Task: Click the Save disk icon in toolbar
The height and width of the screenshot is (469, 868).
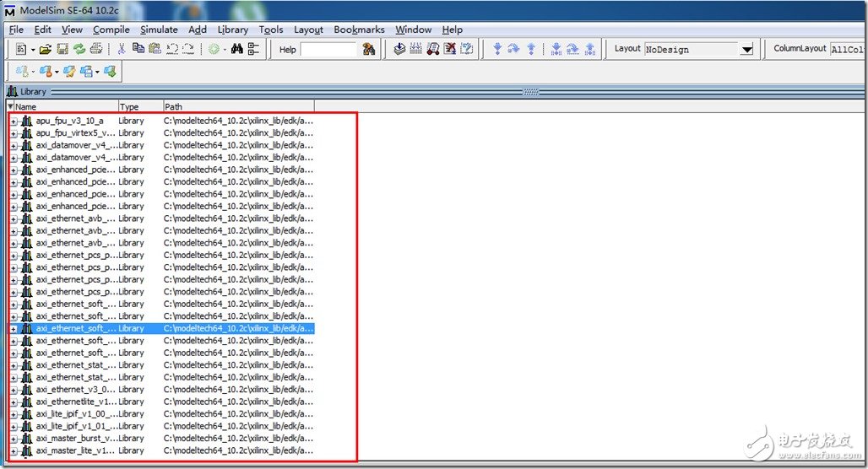Action: (62, 50)
